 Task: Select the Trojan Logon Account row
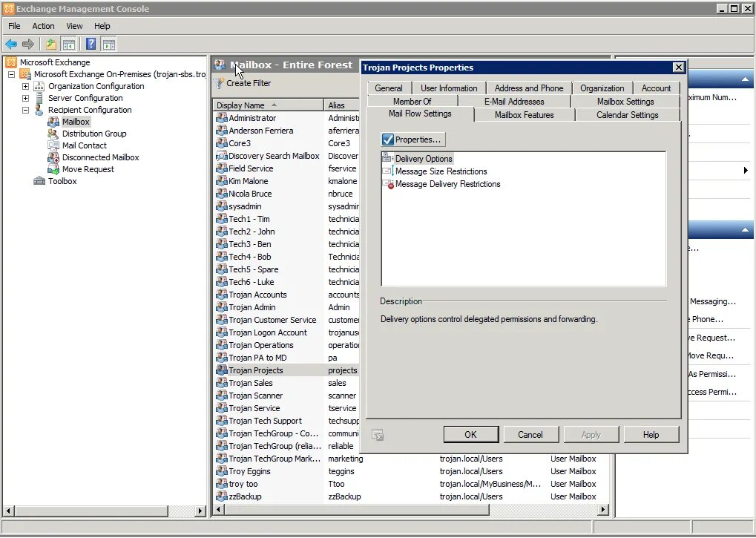[x=287, y=332]
